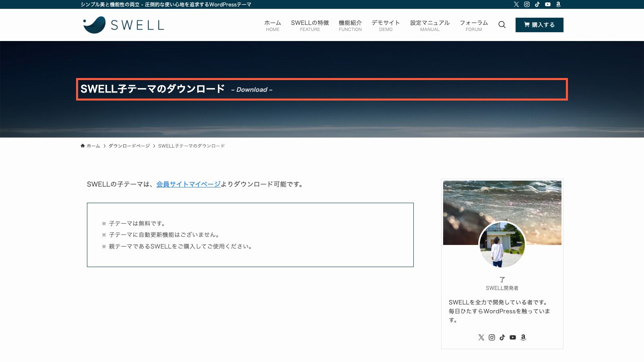Open X (Twitter) icon in top bar
The image size is (644, 362).
516,4
